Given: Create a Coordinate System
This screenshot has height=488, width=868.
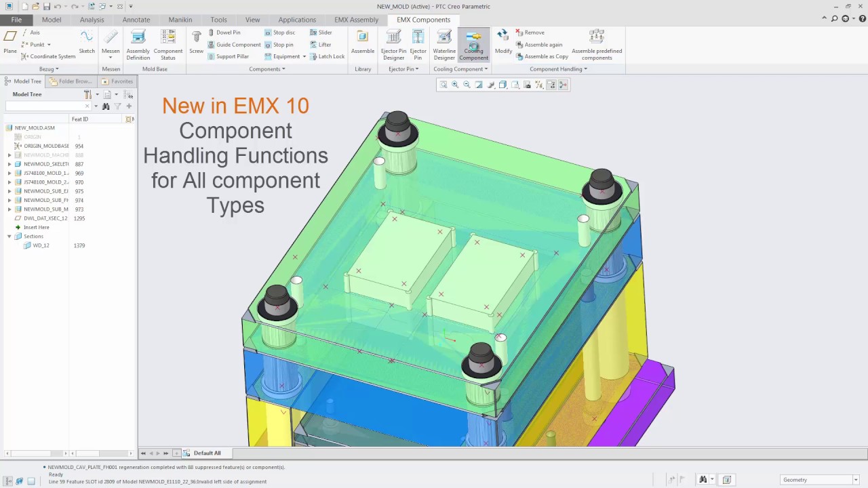Looking at the screenshot, I should [48, 57].
